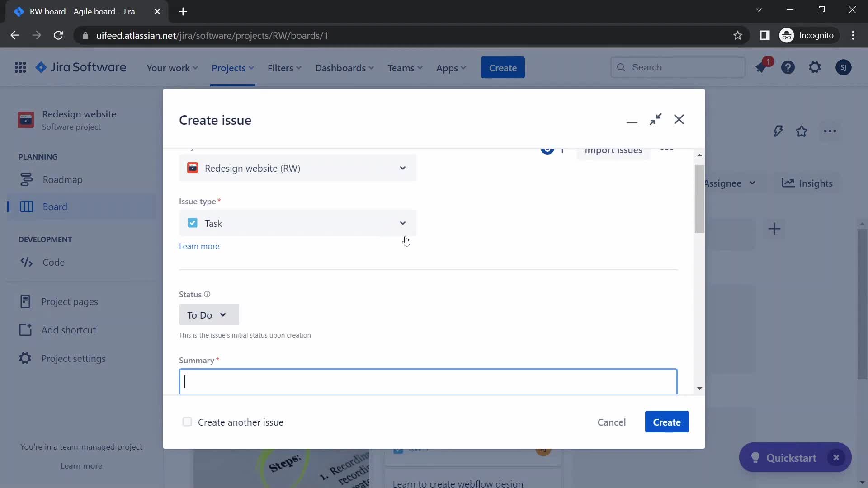Click the notifications bell icon
868x488 pixels.
(762, 67)
